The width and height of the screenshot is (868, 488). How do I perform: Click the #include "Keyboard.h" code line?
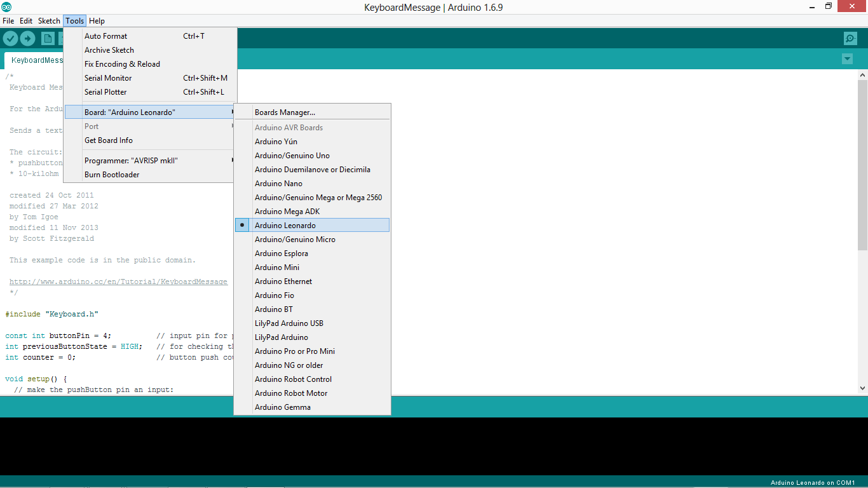coord(52,314)
